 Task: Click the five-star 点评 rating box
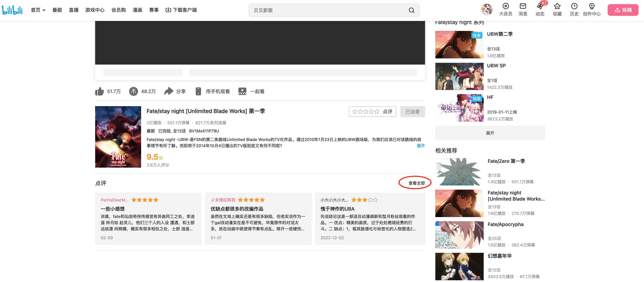(372, 112)
